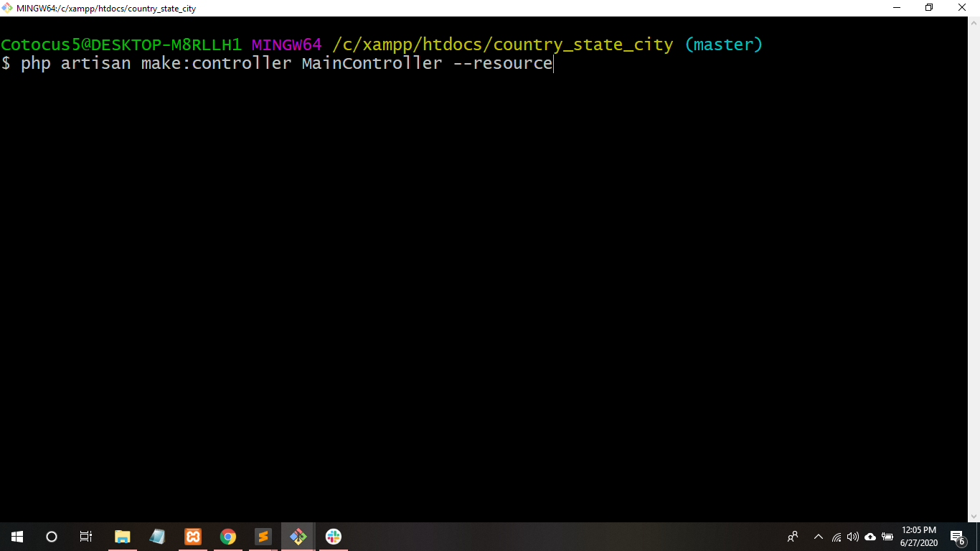Minimize the MINGW64 terminal window
This screenshot has width=980, height=551.
tap(897, 8)
